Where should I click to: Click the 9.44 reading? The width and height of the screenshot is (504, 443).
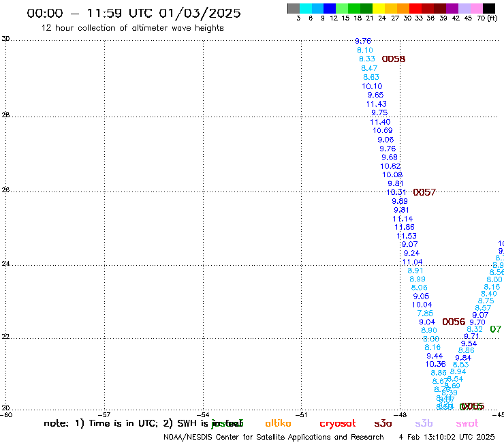pyautogui.click(x=435, y=356)
